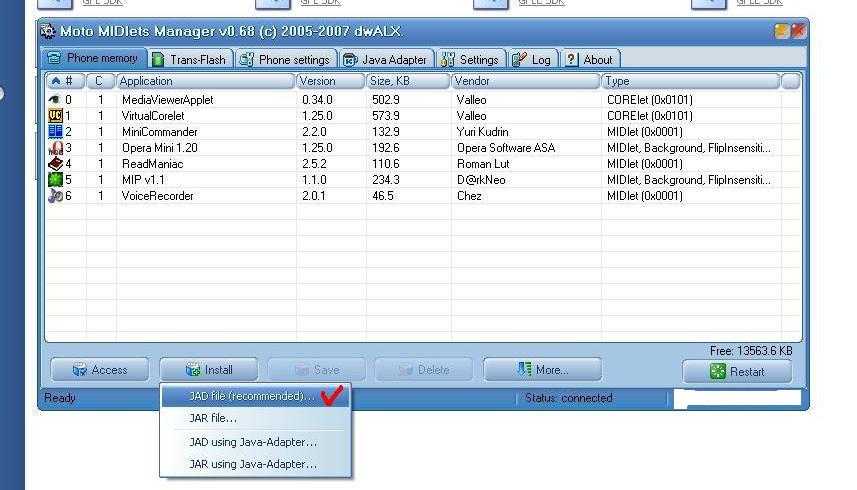Image resolution: width=857 pixels, height=490 pixels.
Task: Close the Moto MIDlets Manager window
Action: point(799,31)
